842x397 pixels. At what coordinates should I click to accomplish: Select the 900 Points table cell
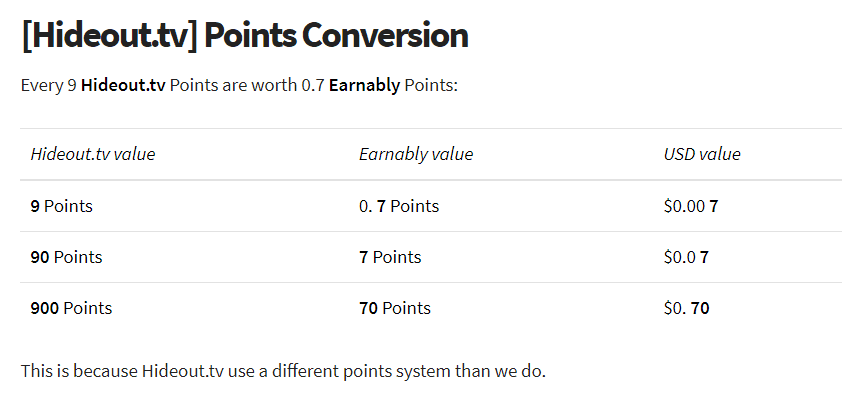pyautogui.click(x=71, y=308)
